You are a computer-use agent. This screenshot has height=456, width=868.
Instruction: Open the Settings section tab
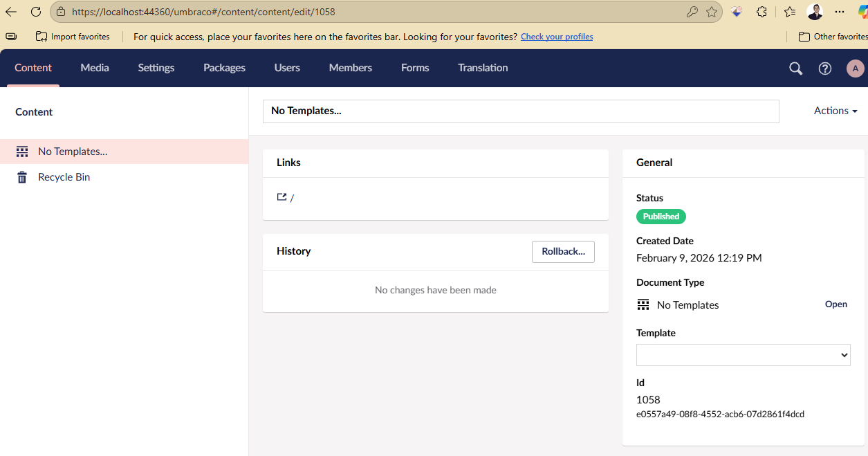point(156,68)
